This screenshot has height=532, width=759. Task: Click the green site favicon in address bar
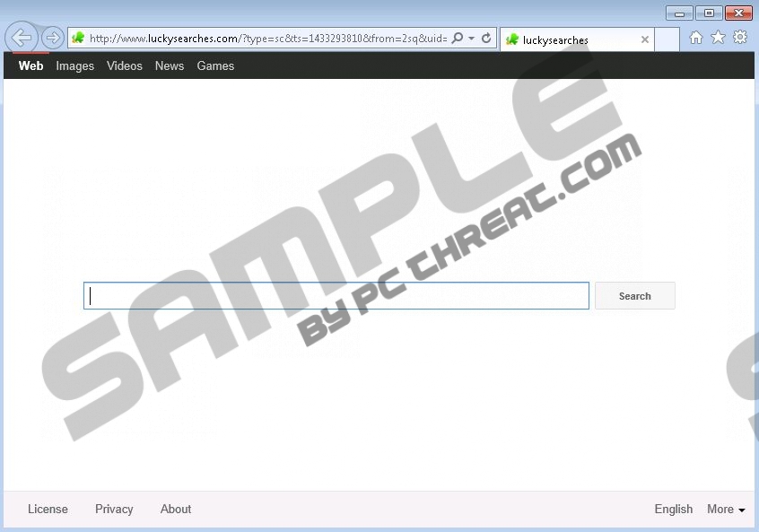click(78, 39)
